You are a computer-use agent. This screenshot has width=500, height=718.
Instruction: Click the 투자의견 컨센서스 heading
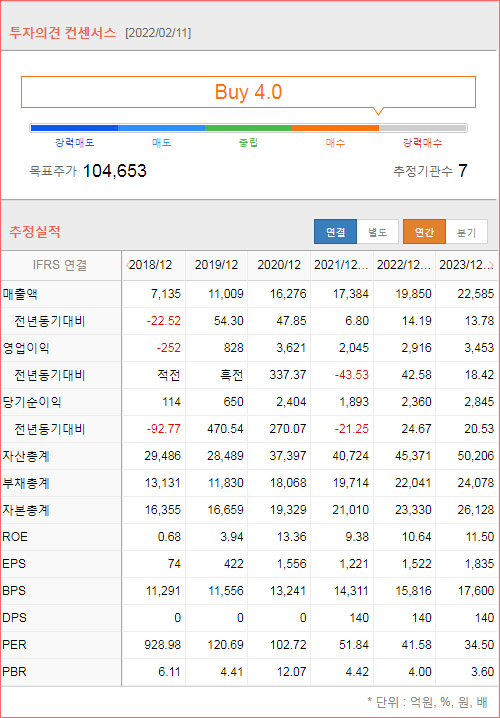(63, 33)
